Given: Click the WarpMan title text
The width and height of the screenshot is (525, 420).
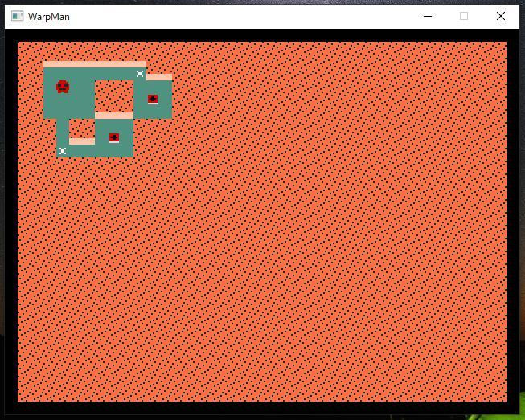Looking at the screenshot, I should 49,16.
